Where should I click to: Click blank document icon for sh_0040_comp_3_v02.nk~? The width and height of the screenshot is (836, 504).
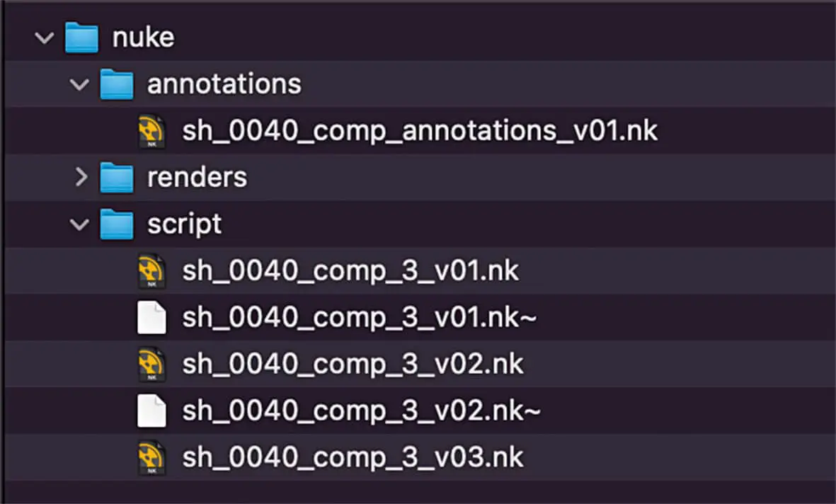tap(151, 411)
